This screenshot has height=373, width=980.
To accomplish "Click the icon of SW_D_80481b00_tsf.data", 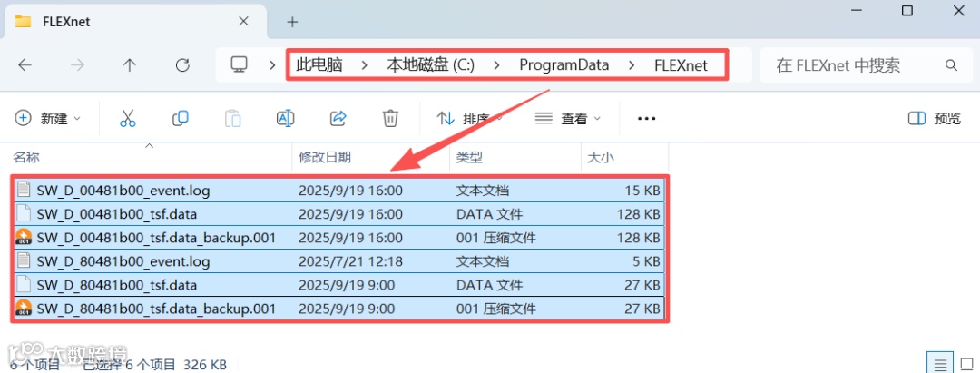I will click(24, 285).
